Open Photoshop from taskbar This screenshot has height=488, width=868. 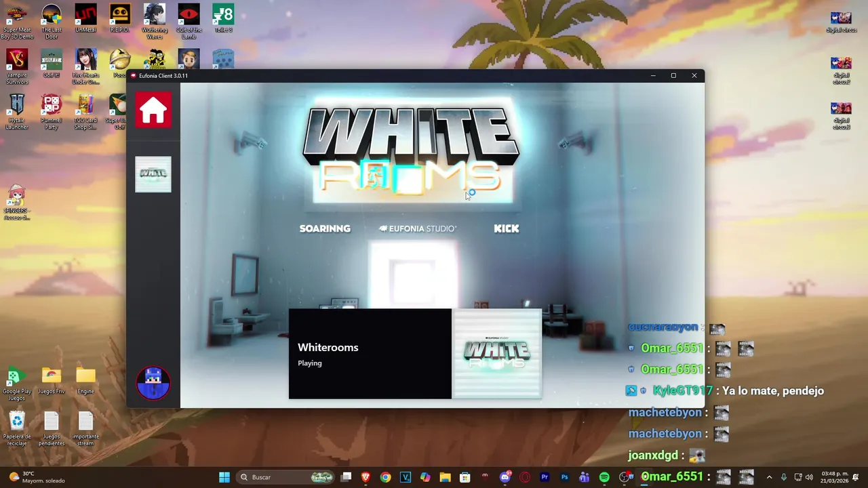coord(564,477)
